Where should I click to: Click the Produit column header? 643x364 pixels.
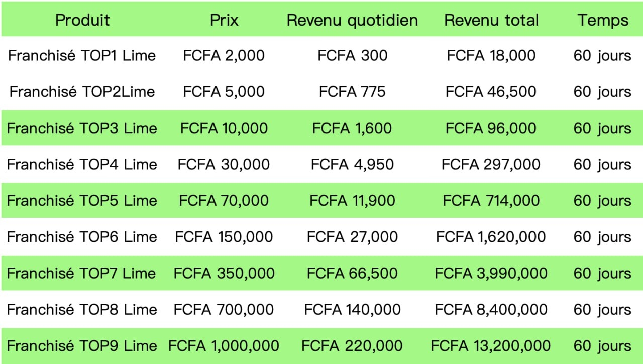pos(82,20)
